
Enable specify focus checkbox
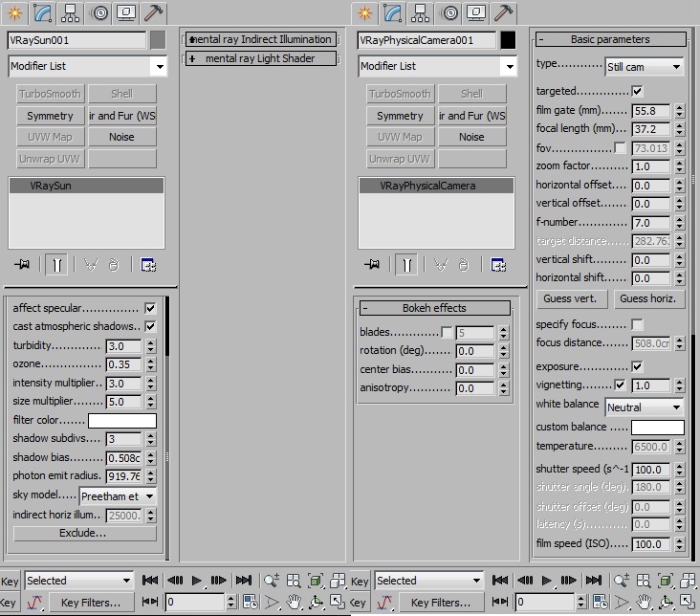coord(637,324)
